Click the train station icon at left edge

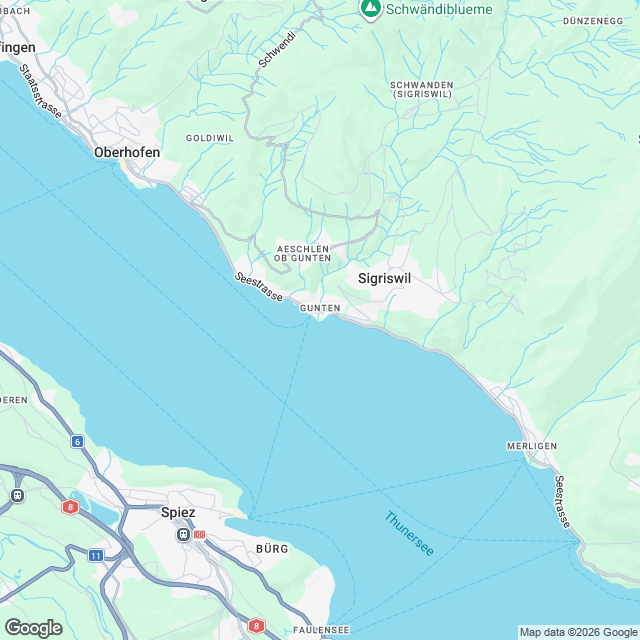[x=17, y=496]
